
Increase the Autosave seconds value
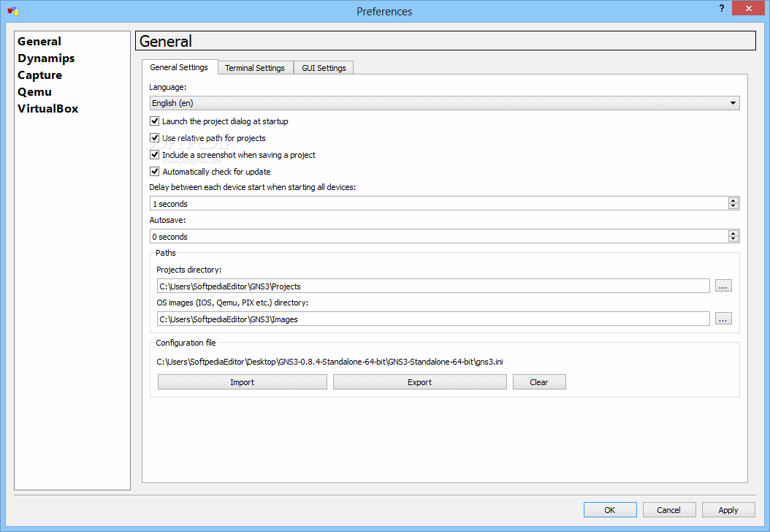733,233
